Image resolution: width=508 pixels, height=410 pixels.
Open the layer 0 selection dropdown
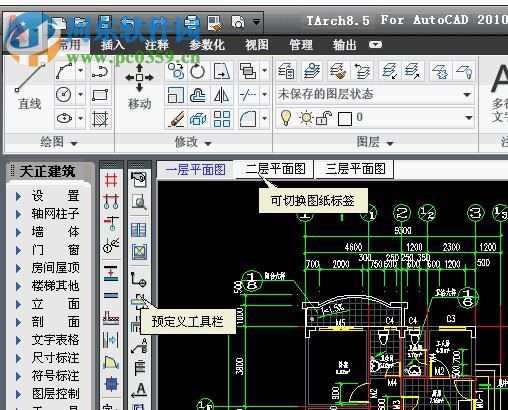tap(468, 118)
